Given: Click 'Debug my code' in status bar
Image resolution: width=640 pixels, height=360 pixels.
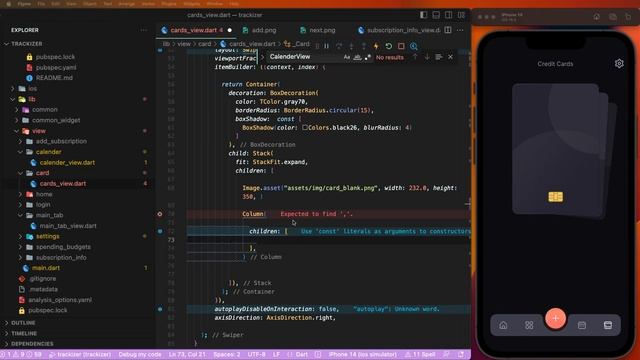Looking at the screenshot, I should click(140, 354).
